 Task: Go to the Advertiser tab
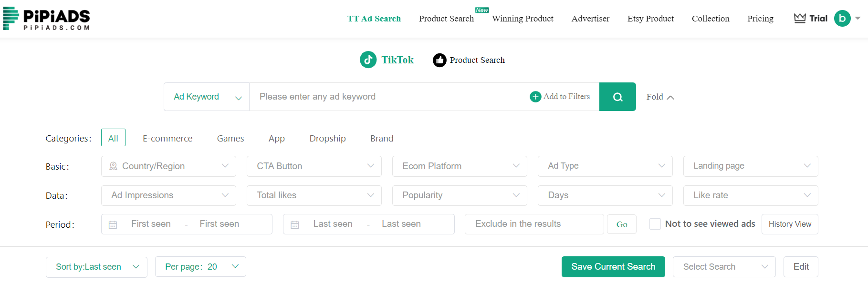click(x=590, y=19)
